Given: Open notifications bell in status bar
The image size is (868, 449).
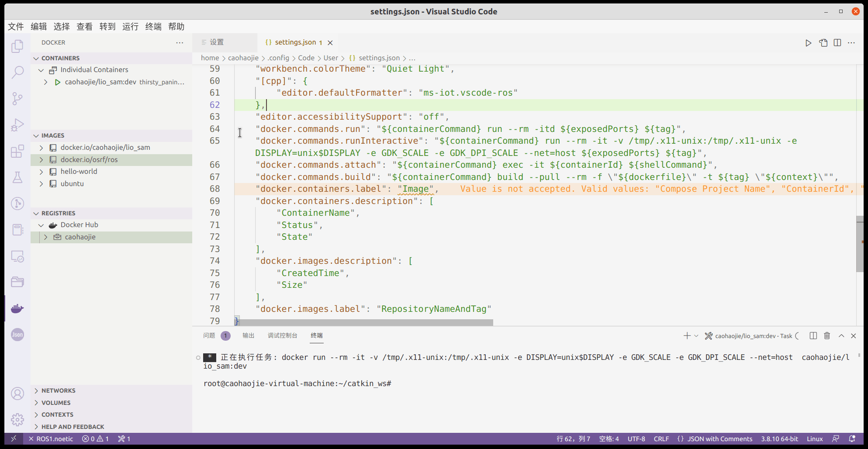Looking at the screenshot, I should coord(852,439).
